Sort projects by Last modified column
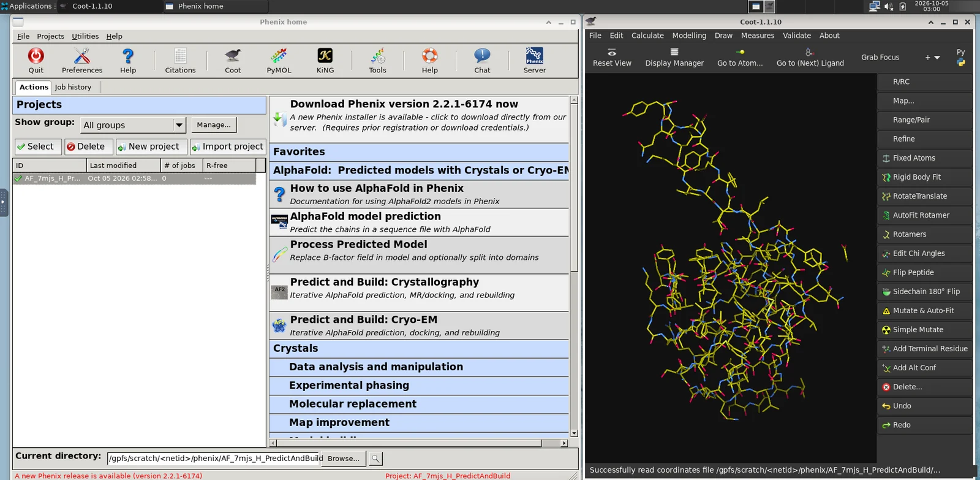 (124, 166)
